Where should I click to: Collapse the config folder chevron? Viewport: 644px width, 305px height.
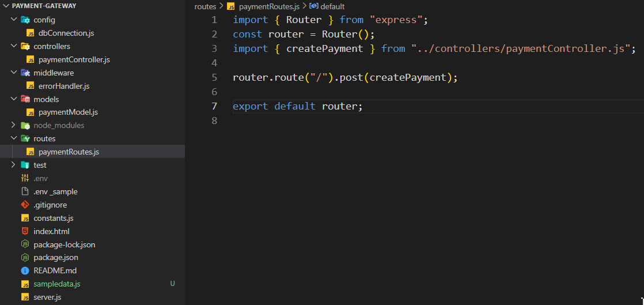click(x=13, y=20)
